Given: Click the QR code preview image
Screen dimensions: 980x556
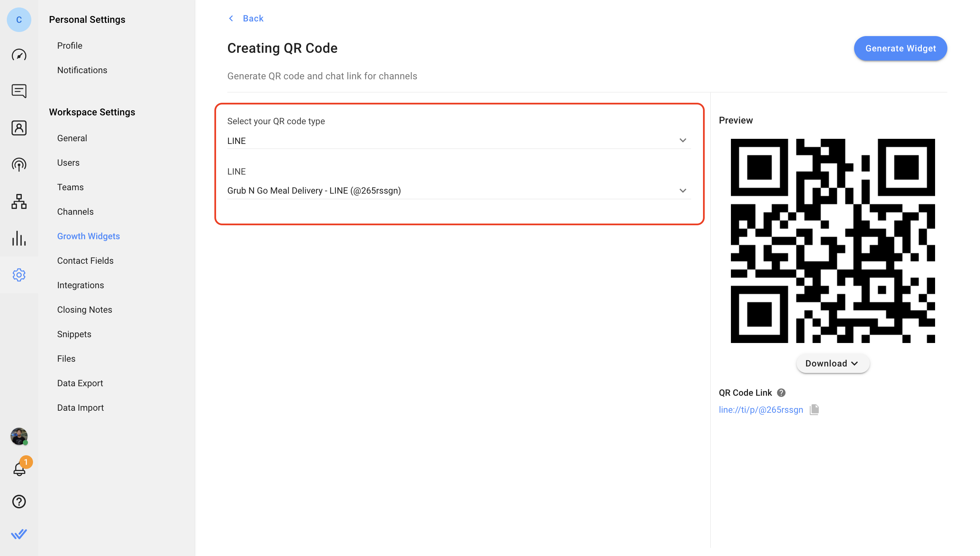Looking at the screenshot, I should click(x=833, y=241).
